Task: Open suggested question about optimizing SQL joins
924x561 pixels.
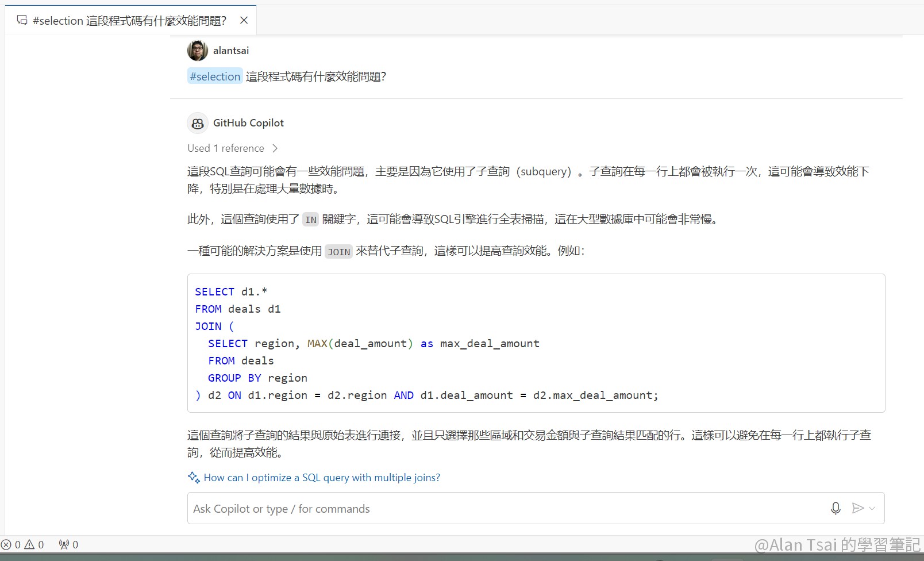Action: tap(322, 478)
